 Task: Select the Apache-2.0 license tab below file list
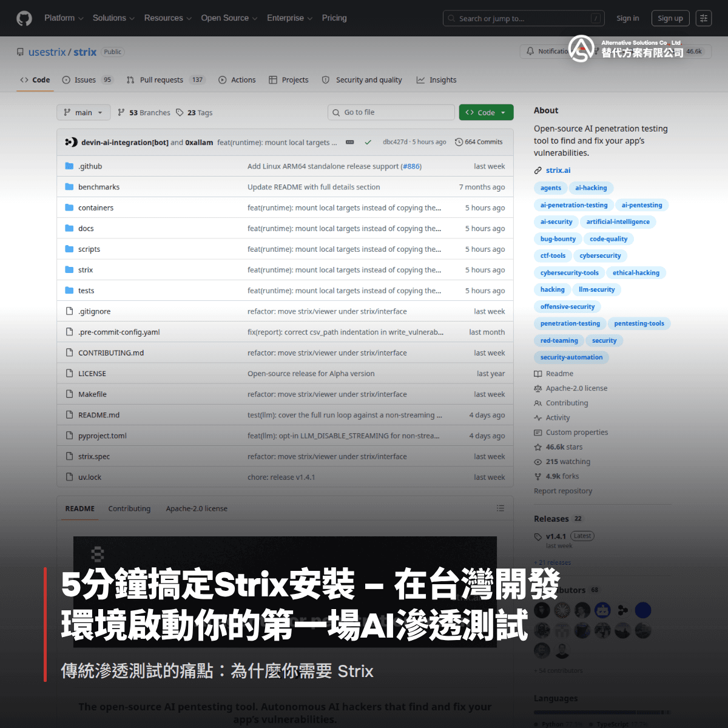click(x=197, y=508)
